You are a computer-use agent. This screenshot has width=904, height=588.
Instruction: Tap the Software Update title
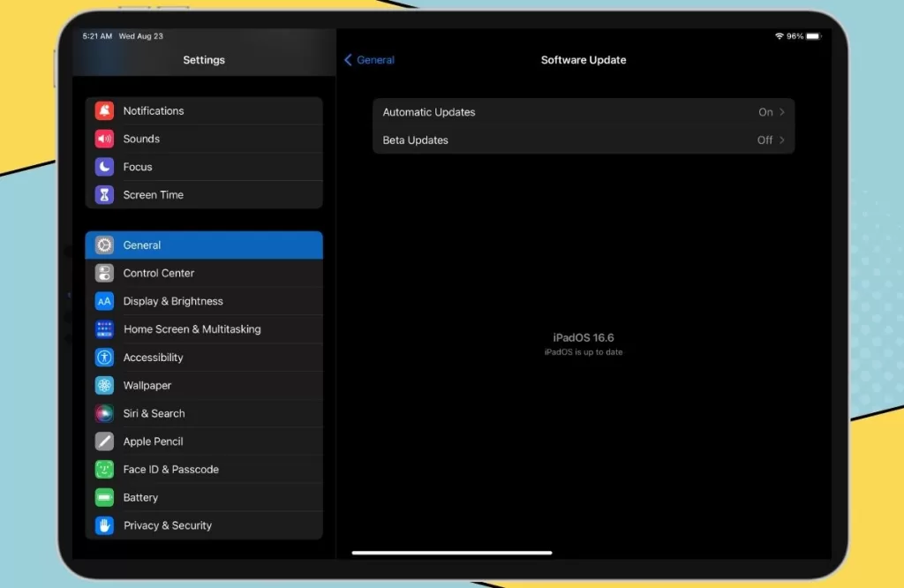tap(584, 60)
